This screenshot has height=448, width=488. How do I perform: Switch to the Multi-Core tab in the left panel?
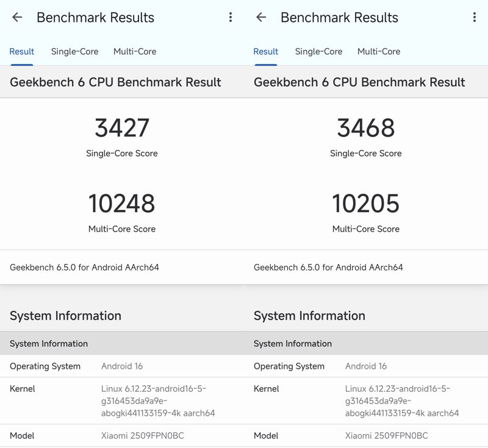point(135,52)
